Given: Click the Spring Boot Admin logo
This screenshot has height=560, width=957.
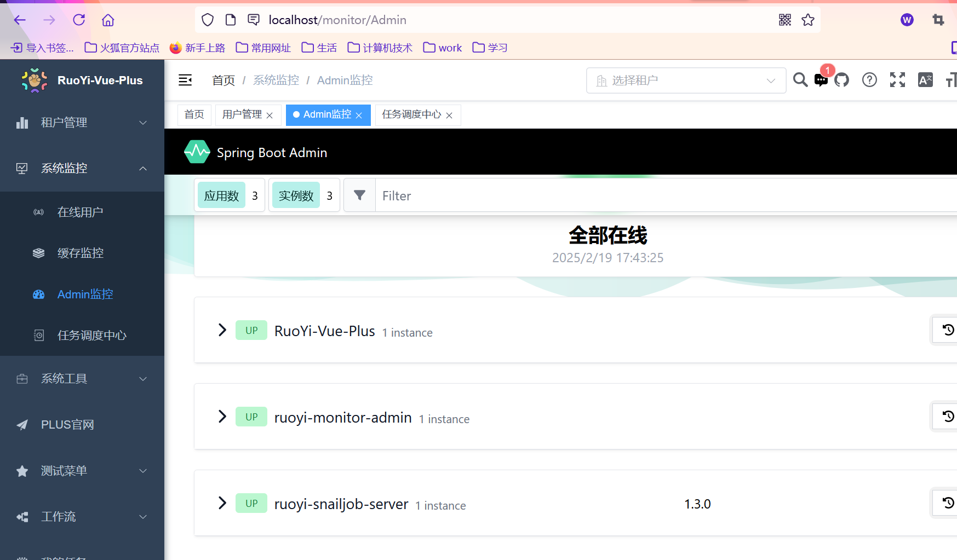Looking at the screenshot, I should click(x=197, y=152).
